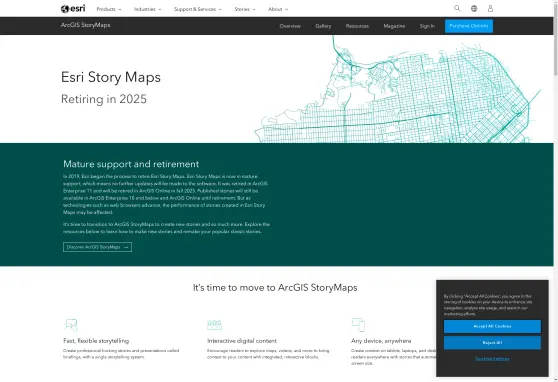Click the Fast, flexible storytelling icon
Viewport: 558px width, 382px height.
coord(71,325)
